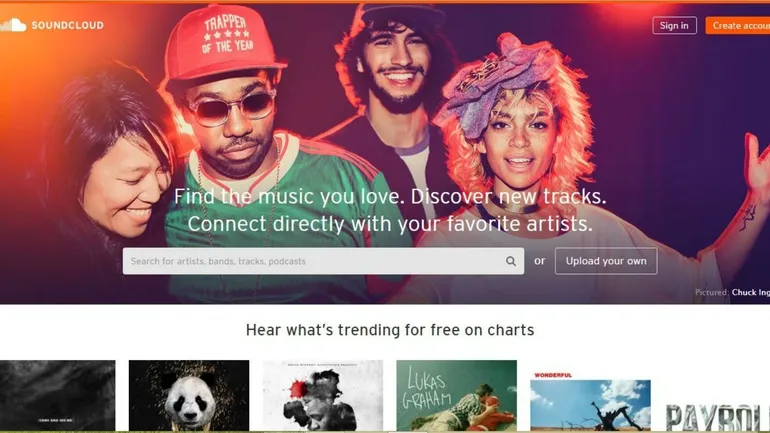
Task: Open the dark grey album cover thumbnail
Action: [x=57, y=396]
